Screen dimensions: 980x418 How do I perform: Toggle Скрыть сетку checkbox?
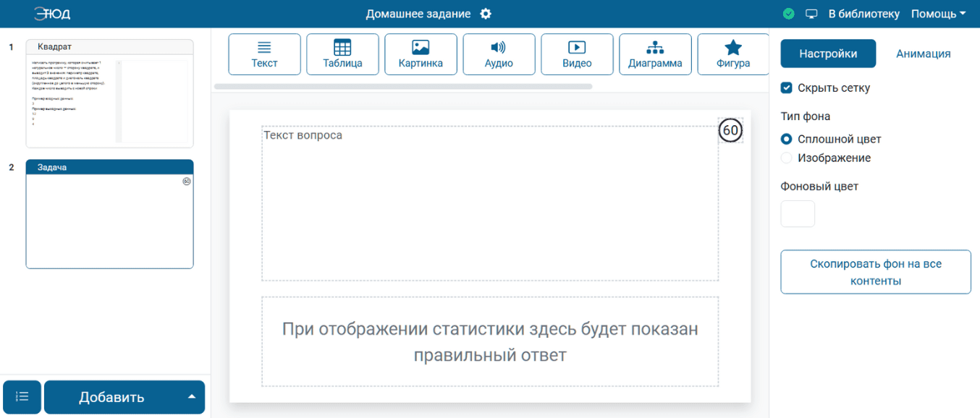786,88
